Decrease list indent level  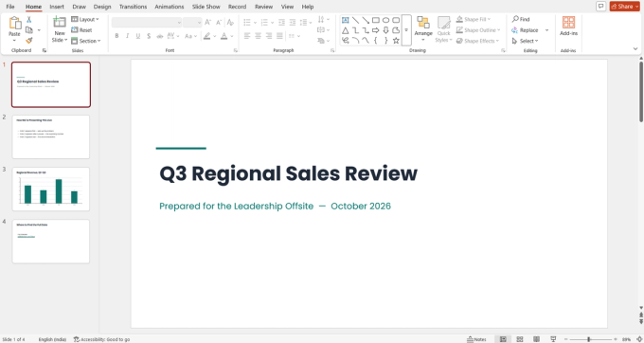281,22
